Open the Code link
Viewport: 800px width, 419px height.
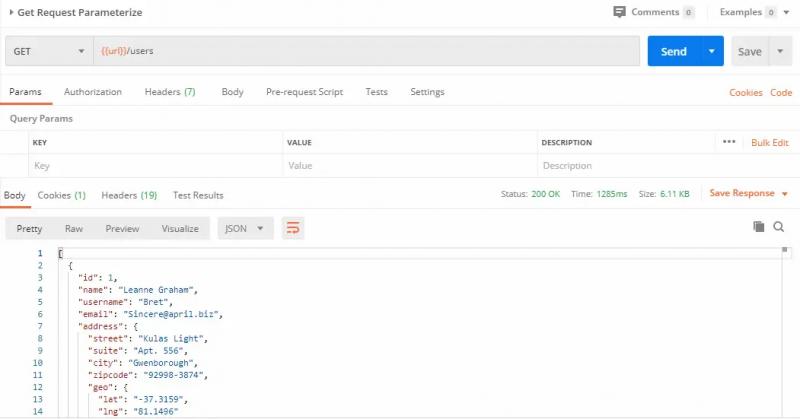pos(781,92)
